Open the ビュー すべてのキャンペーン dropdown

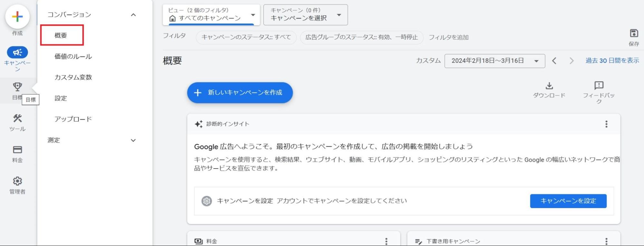click(211, 15)
